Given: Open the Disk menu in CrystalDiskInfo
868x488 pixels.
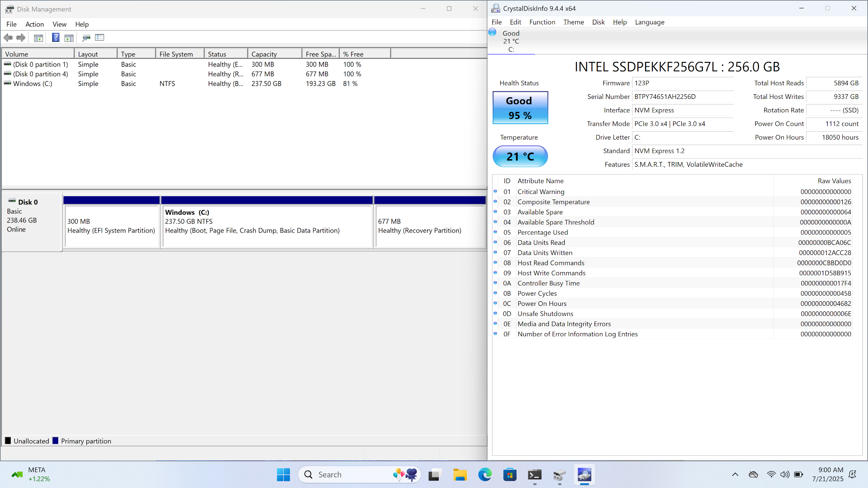Looking at the screenshot, I should pos(598,22).
